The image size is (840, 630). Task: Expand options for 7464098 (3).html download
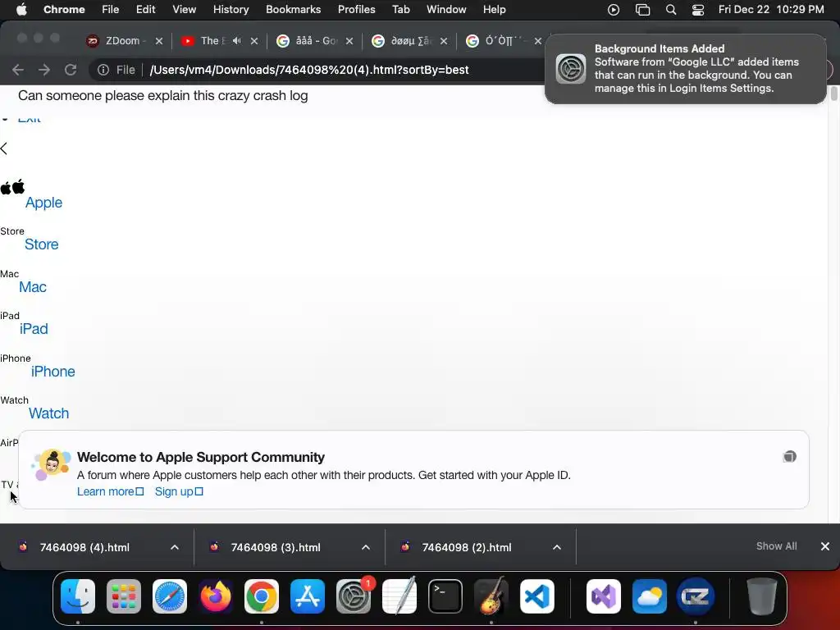coord(366,547)
